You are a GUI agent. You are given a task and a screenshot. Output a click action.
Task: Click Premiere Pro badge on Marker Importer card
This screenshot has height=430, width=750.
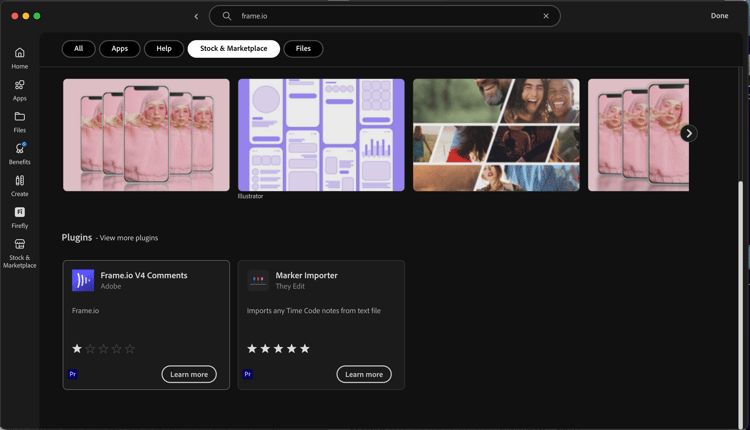[x=248, y=374]
